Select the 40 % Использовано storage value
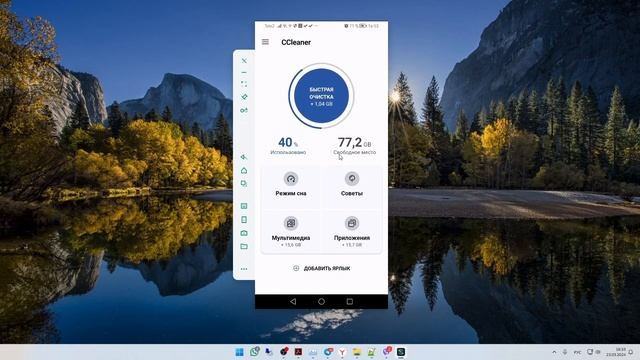 [x=288, y=145]
